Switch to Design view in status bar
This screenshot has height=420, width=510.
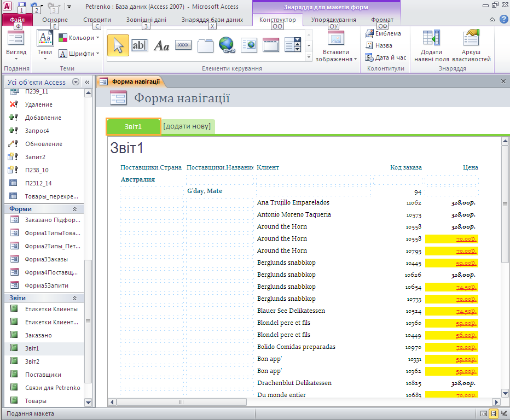click(503, 414)
